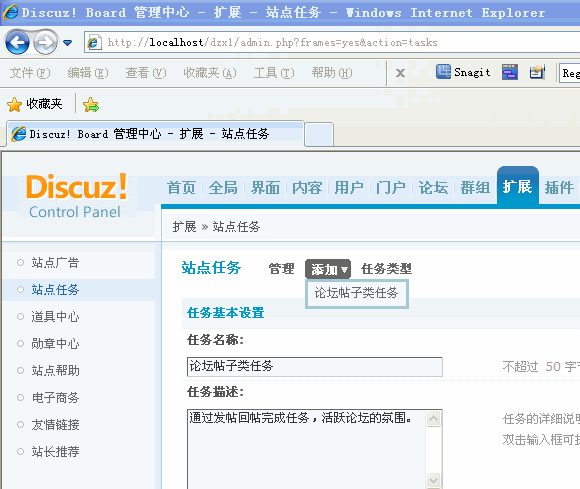
Task: Click the page icon in address bar
Action: pos(94,43)
